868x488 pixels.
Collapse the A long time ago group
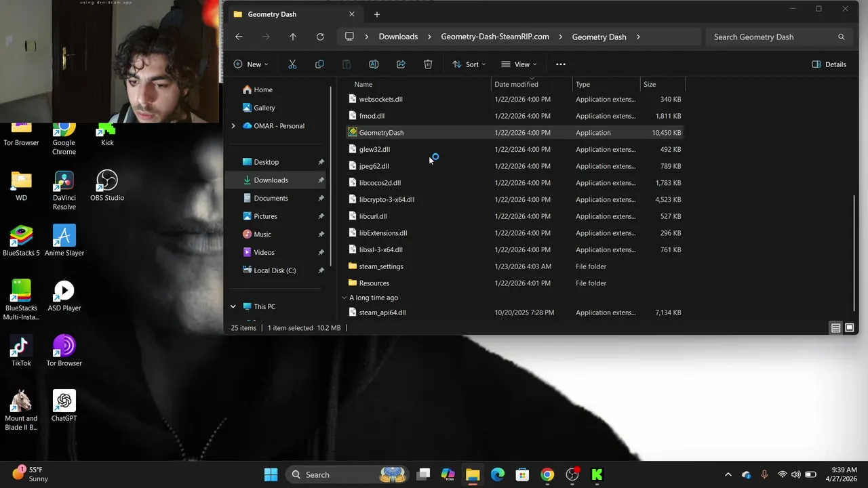(344, 298)
